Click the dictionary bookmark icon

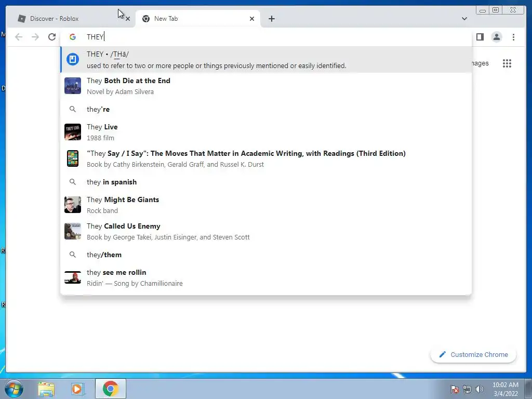pos(73,59)
